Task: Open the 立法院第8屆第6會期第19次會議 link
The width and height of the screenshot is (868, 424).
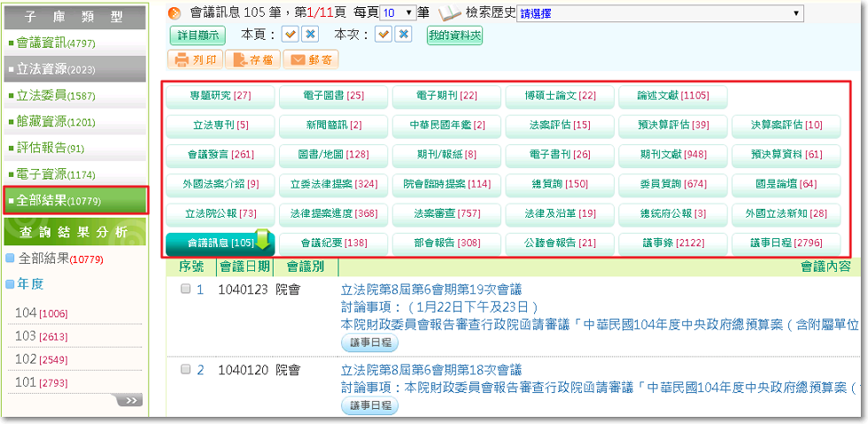Action: pos(431,289)
